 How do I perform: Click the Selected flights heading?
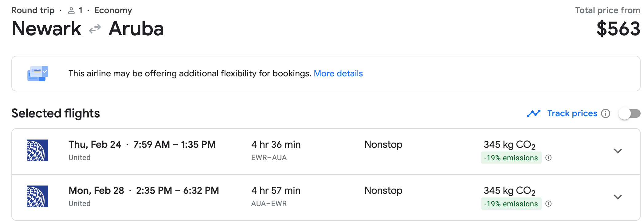click(56, 113)
